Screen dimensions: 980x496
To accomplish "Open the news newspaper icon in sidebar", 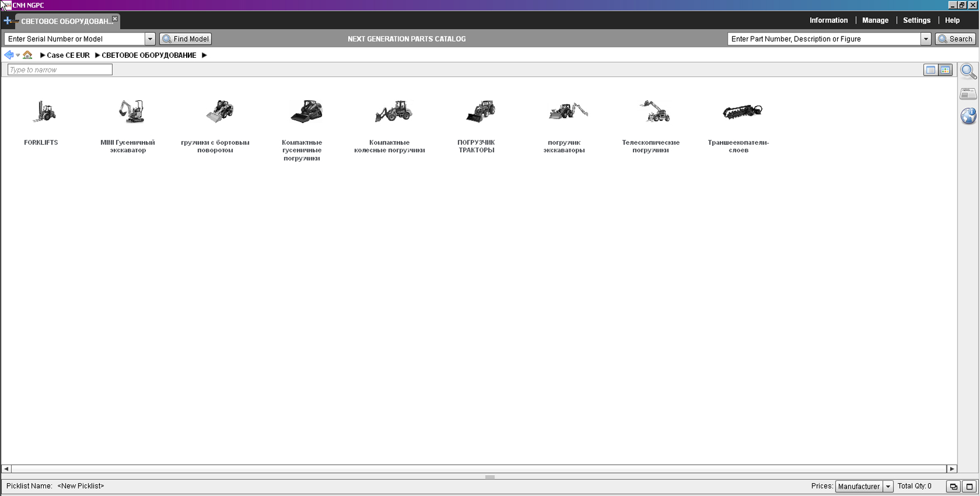I will pyautogui.click(x=968, y=94).
